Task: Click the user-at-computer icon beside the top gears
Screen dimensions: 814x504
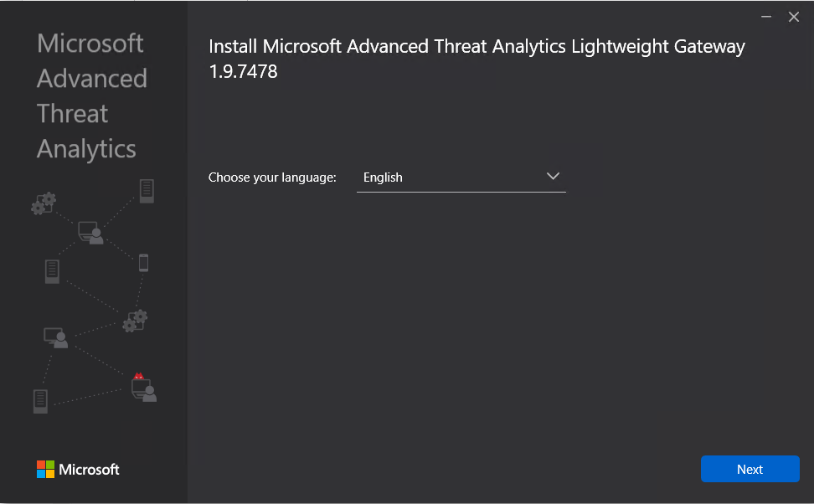Action: 90,233
